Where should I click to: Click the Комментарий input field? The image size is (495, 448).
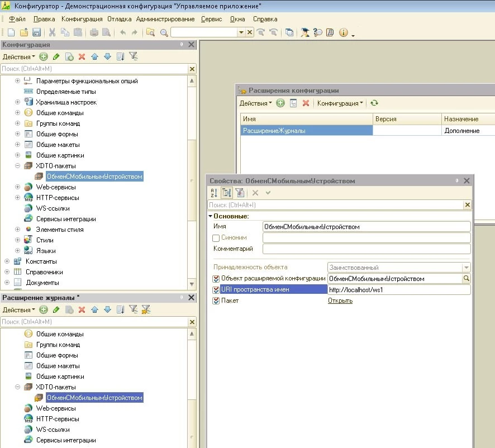[x=367, y=249]
